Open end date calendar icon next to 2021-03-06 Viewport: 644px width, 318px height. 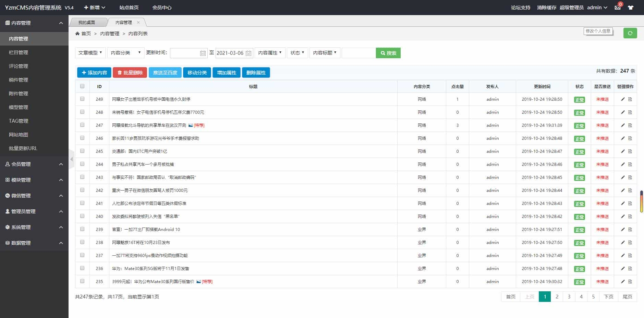[x=248, y=53]
